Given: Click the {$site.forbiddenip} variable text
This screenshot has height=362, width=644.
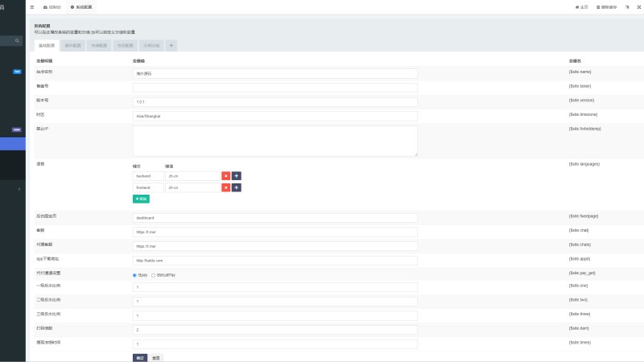Looking at the screenshot, I should point(585,129).
